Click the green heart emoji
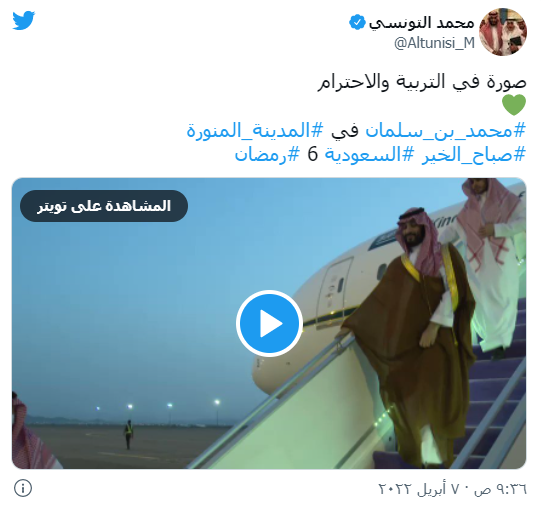This screenshot has width=541, height=507. [514, 105]
